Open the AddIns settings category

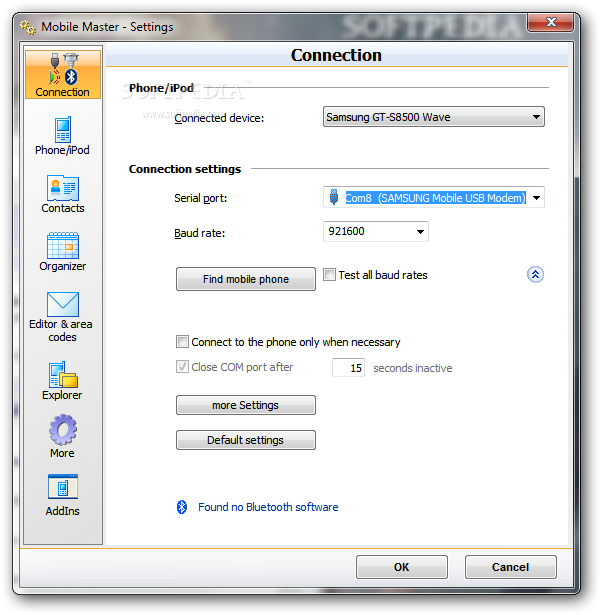point(62,495)
